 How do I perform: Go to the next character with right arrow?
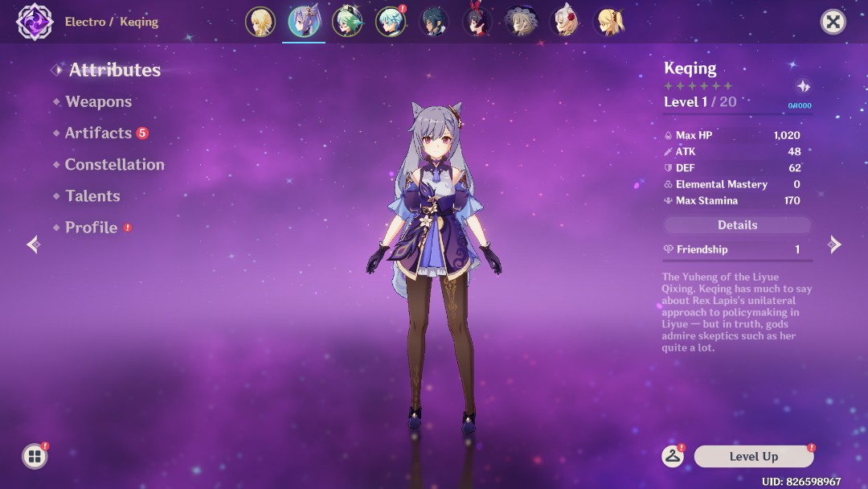pos(835,244)
